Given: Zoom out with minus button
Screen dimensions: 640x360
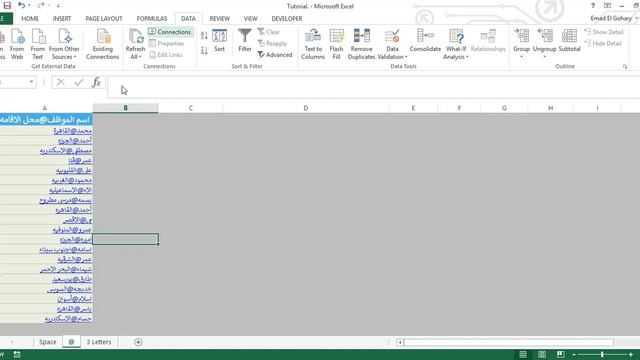Looking at the screenshot, I should [x=574, y=355].
